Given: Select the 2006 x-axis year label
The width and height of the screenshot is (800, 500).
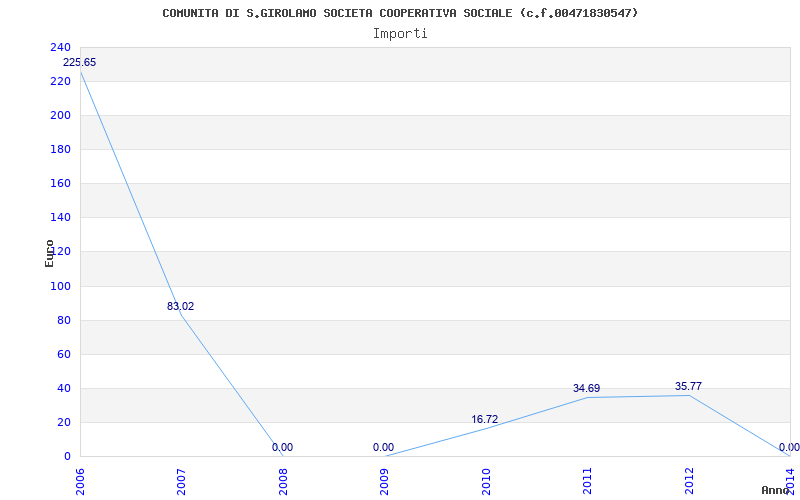Looking at the screenshot, I should pos(80,481).
